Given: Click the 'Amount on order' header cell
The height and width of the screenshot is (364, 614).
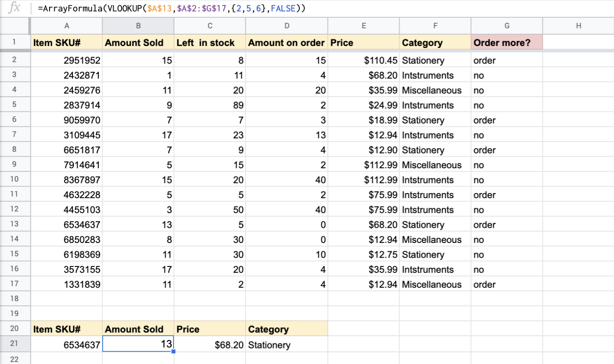Looking at the screenshot, I should click(287, 42).
